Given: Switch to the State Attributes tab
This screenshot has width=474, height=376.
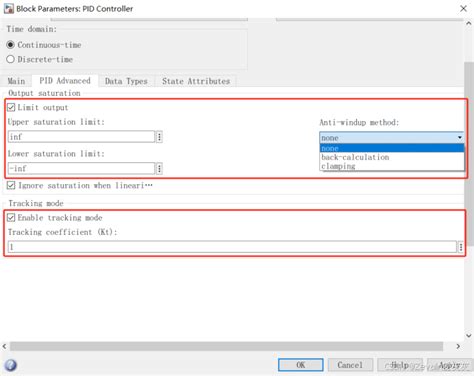Looking at the screenshot, I should click(196, 81).
